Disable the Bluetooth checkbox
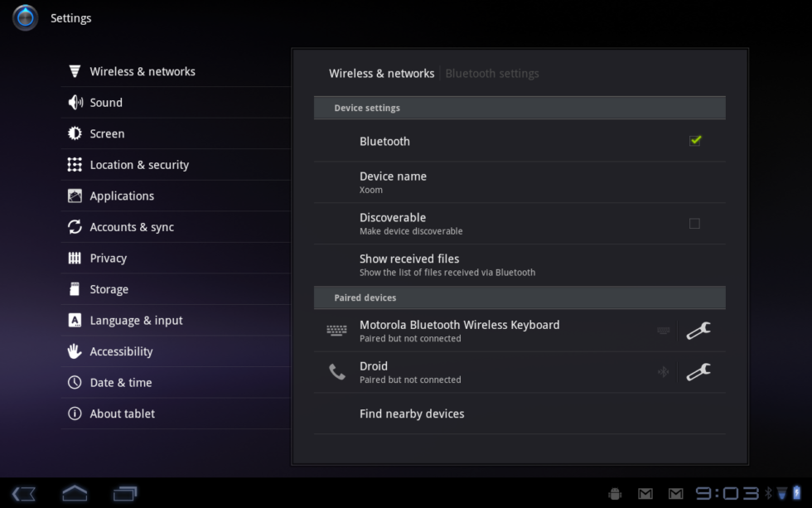The height and width of the screenshot is (508, 812). tap(694, 141)
